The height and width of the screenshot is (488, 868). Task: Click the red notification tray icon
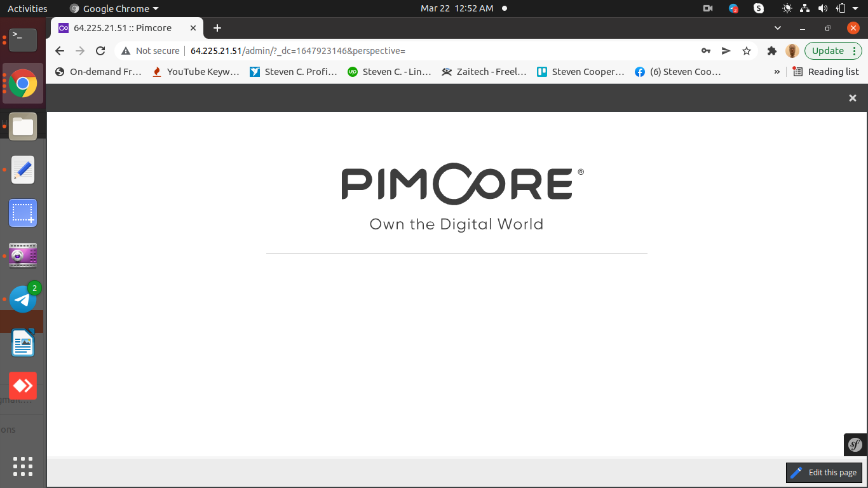733,8
